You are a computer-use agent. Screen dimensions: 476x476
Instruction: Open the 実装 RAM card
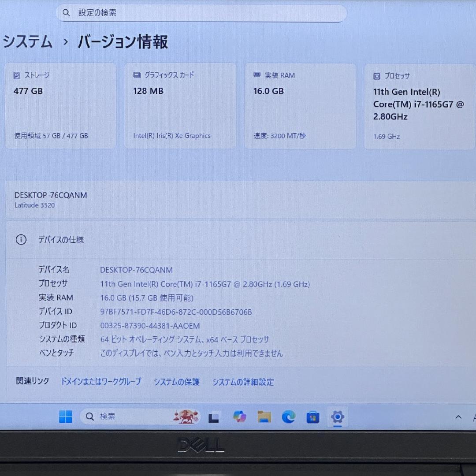tap(300, 106)
